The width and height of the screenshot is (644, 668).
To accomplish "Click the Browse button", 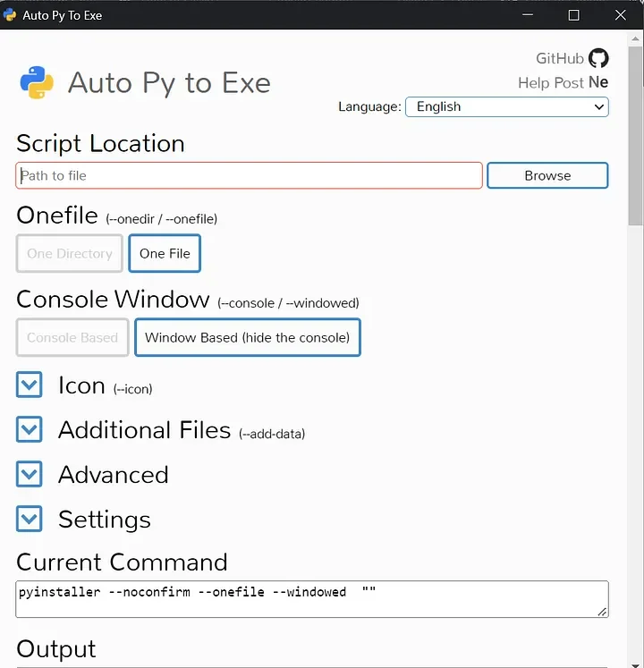I will pos(547,175).
